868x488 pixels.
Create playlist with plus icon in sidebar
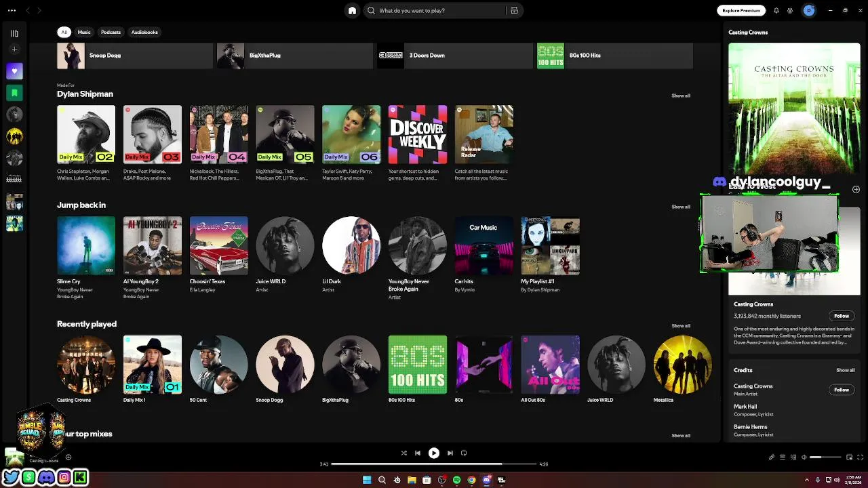pyautogui.click(x=14, y=49)
